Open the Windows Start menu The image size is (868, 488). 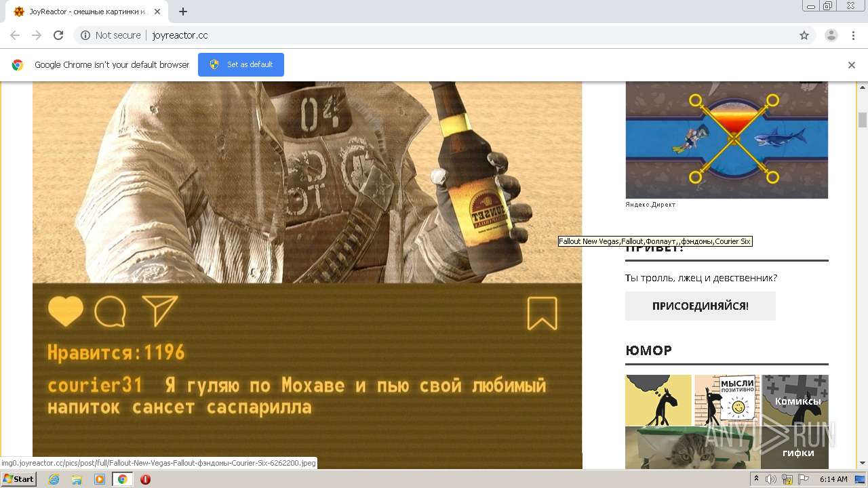pos(18,479)
